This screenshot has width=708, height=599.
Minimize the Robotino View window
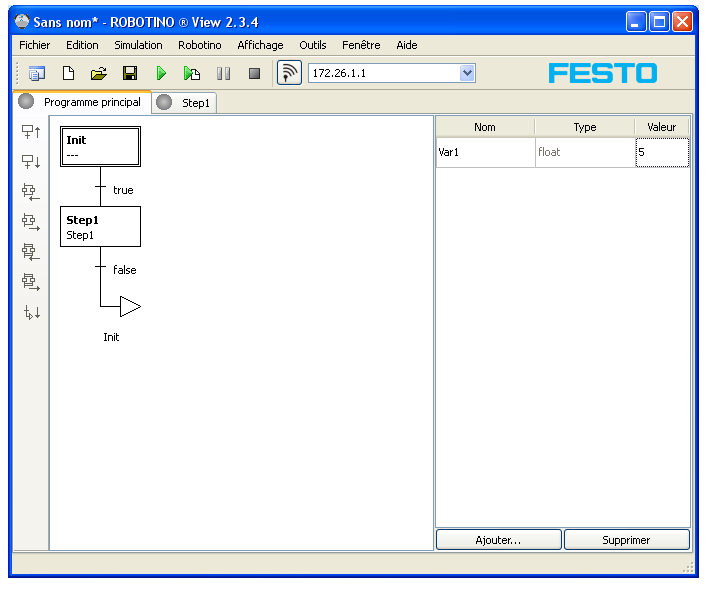tap(635, 22)
